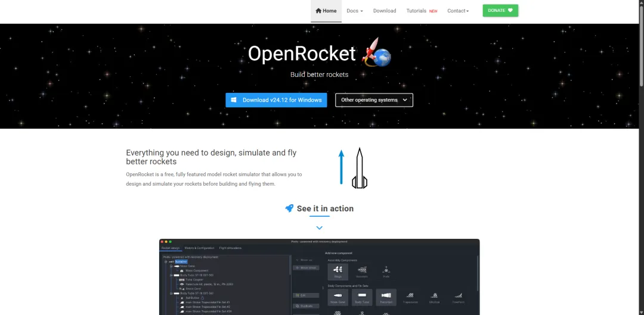This screenshot has height=315, width=644.
Task: Click the red close dot in app screenshot
Action: click(162, 242)
